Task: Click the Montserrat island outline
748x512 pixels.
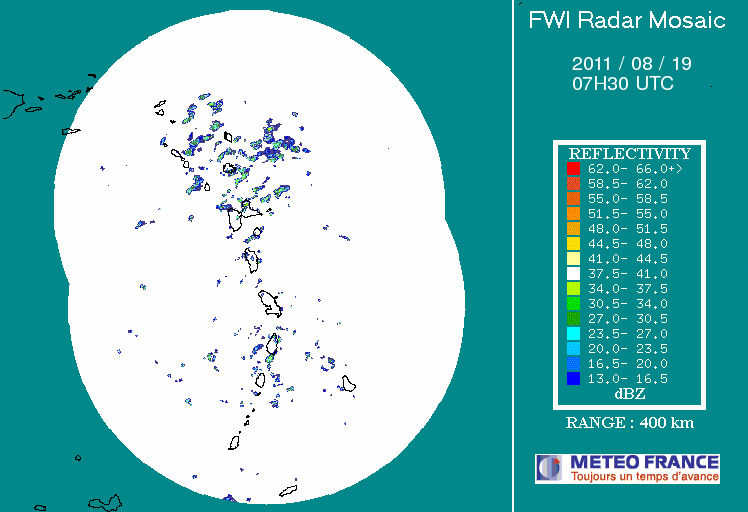Action: 207,187
